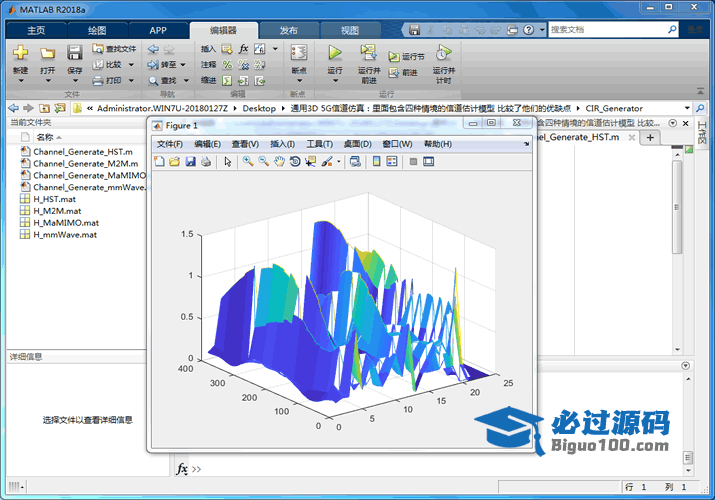The image size is (715, 500).
Task: Expand the 比较 dropdown arrow
Action: pyautogui.click(x=131, y=65)
